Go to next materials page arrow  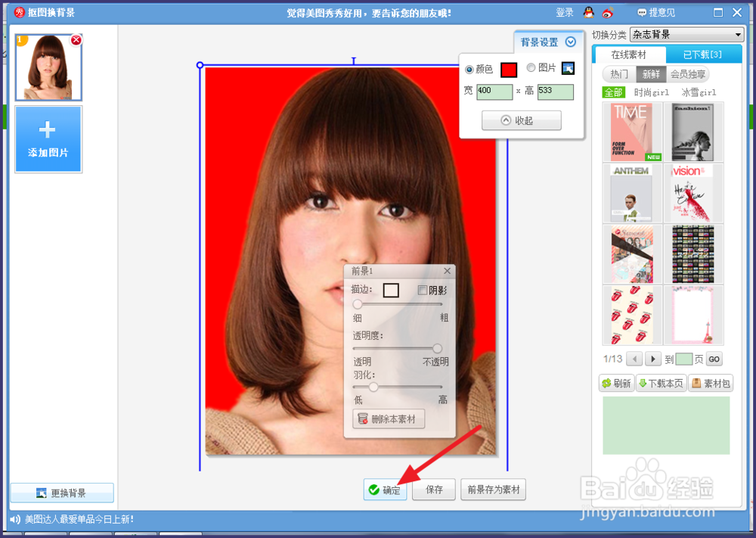tap(653, 359)
